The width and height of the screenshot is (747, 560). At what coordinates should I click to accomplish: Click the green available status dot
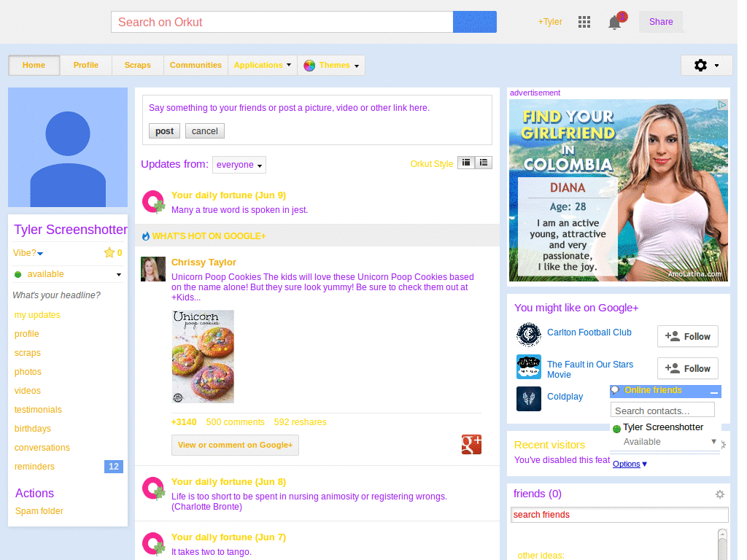coord(18,274)
